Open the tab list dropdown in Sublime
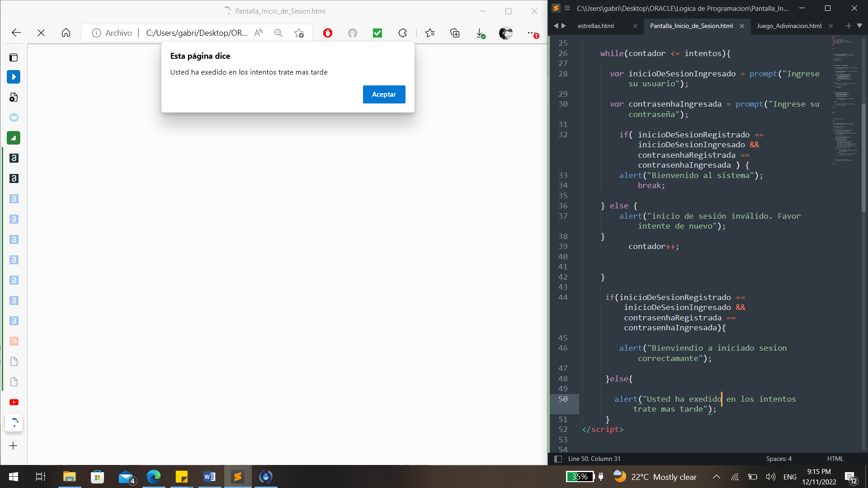 (859, 26)
